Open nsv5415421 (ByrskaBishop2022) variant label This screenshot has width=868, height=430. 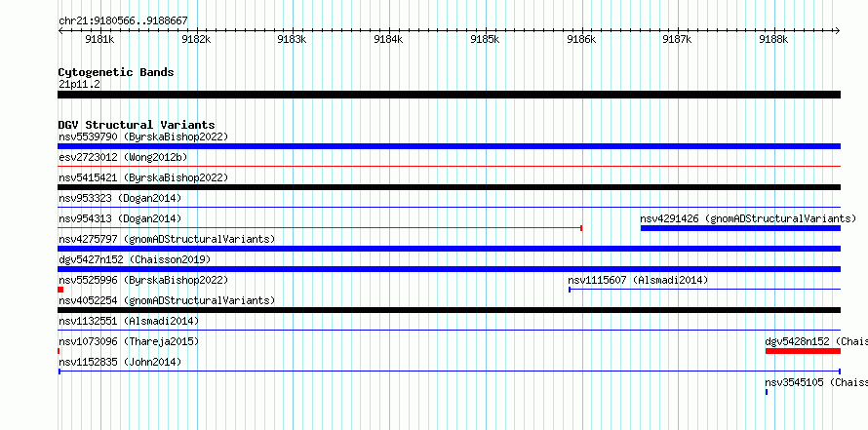click(x=143, y=177)
